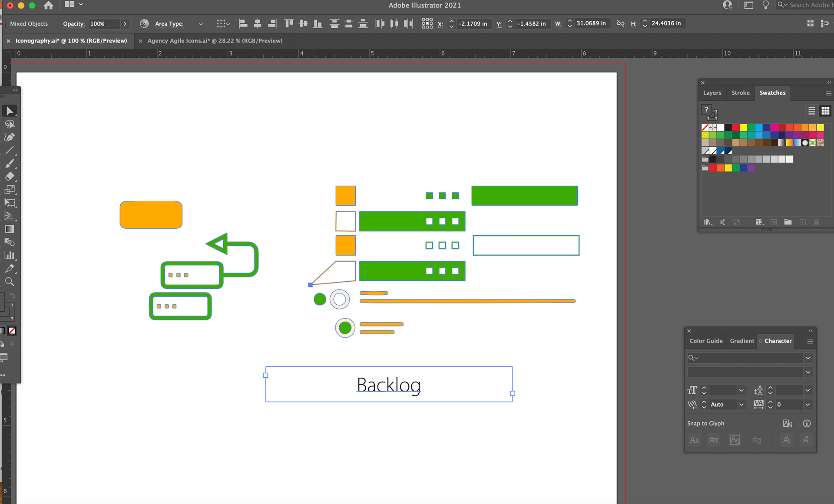This screenshot has height=504, width=834.
Task: Open Discover lightbulb icon
Action: click(765, 5)
